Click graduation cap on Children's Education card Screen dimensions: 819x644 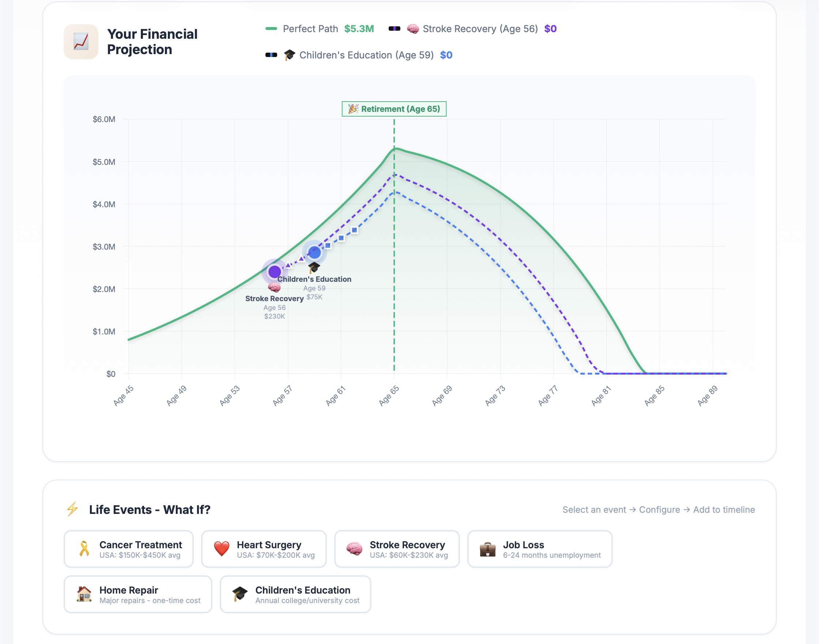pyautogui.click(x=239, y=594)
